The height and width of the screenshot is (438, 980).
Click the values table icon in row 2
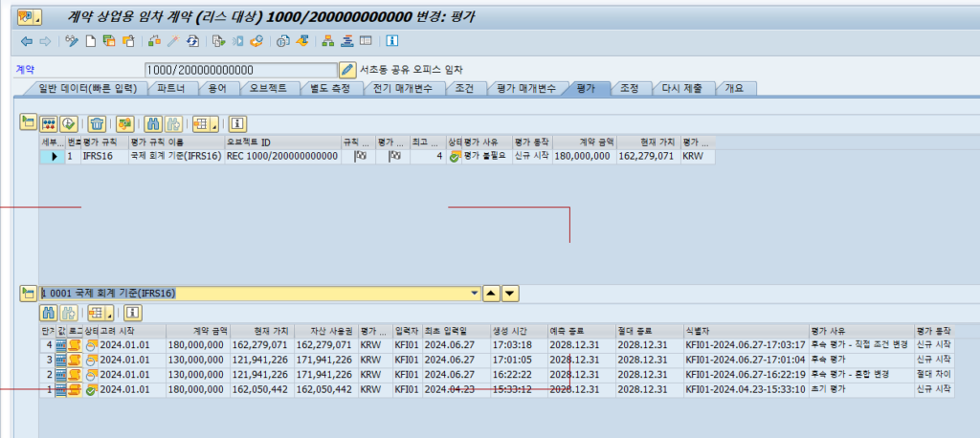[61, 375]
